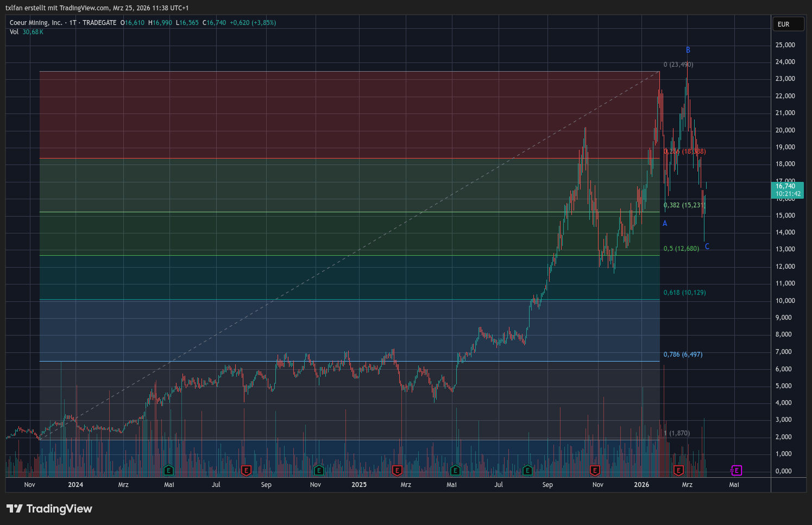Click the 8,000 price axis label
This screenshot has width=812, height=525.
[x=784, y=334]
